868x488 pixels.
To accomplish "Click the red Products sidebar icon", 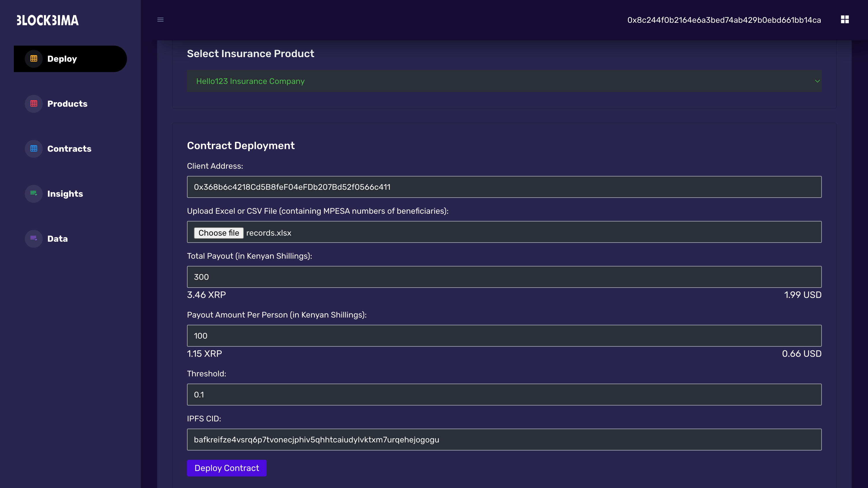I will coord(34,104).
